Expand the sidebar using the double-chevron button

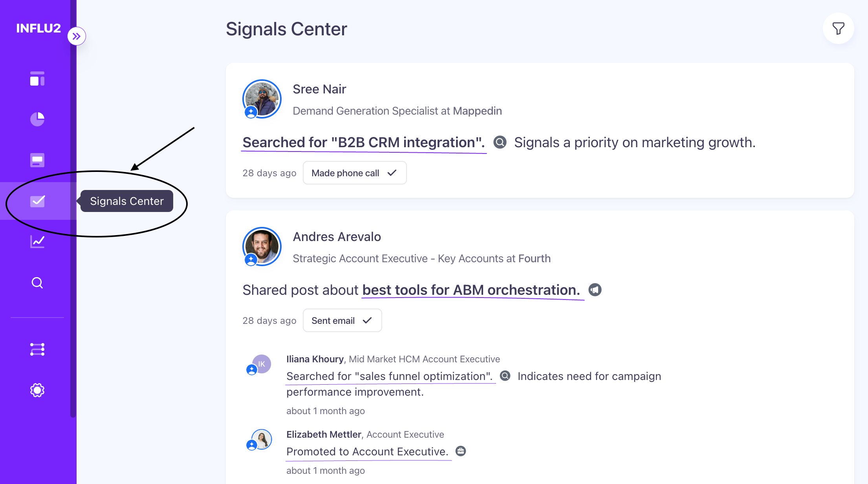click(77, 36)
